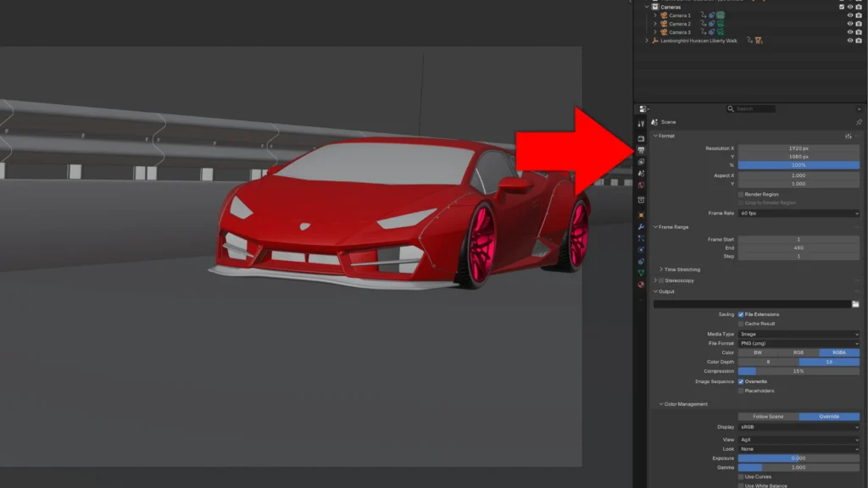Open the Output properties tab icon
The width and height of the screenshot is (868, 488).
[641, 150]
